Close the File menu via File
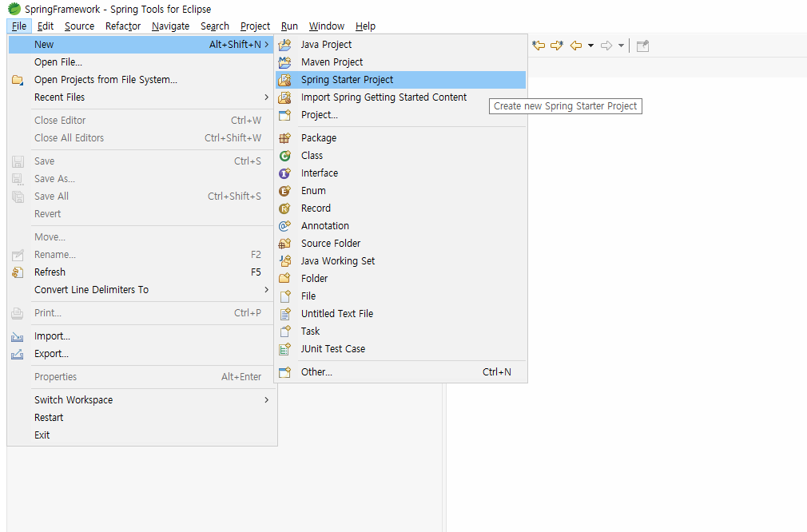The height and width of the screenshot is (532, 807). pyautogui.click(x=19, y=26)
